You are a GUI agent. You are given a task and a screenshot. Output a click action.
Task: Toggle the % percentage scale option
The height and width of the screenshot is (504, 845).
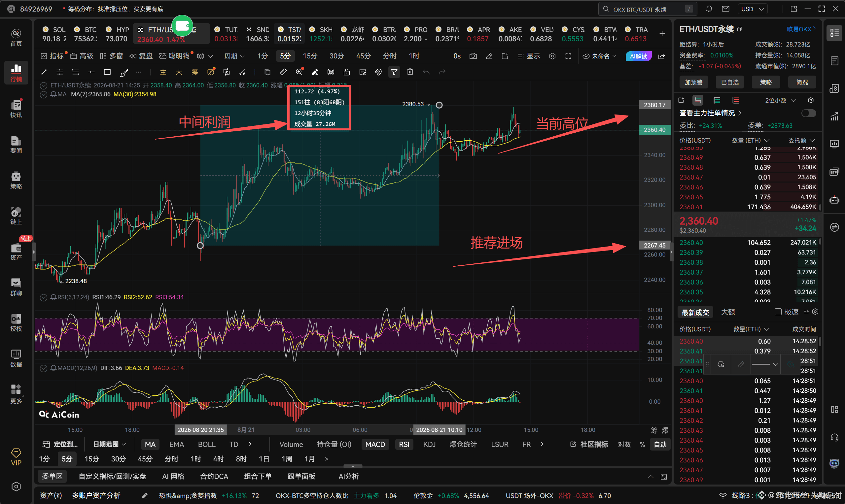[642, 445]
